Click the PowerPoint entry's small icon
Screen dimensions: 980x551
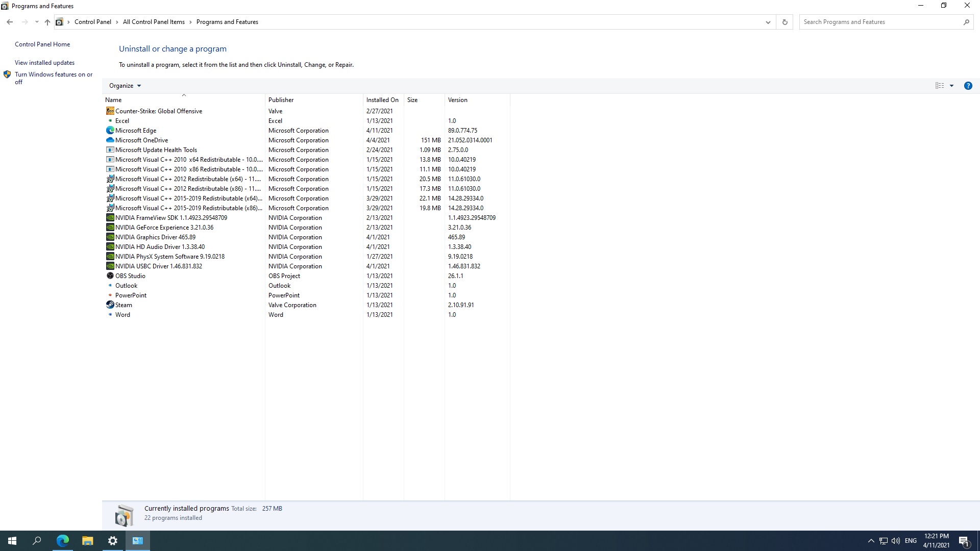click(110, 295)
